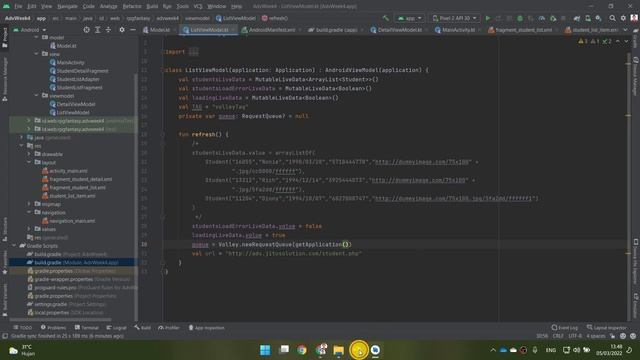Toggle the Resource Manager side panel
The image size is (640, 360).
coord(4,79)
